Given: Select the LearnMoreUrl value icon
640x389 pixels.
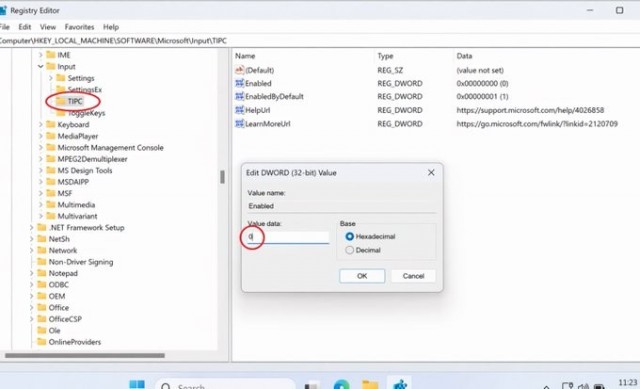Looking at the screenshot, I should coord(240,123).
